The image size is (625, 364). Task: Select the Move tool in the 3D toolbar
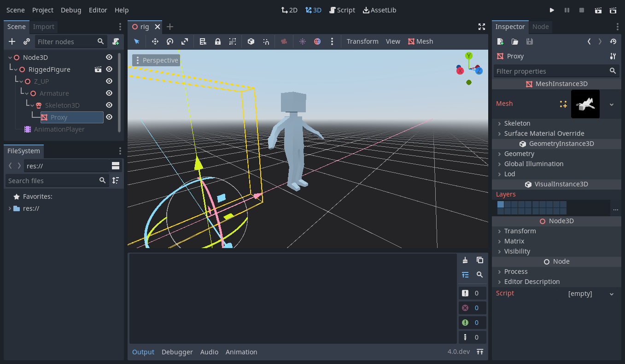click(155, 41)
